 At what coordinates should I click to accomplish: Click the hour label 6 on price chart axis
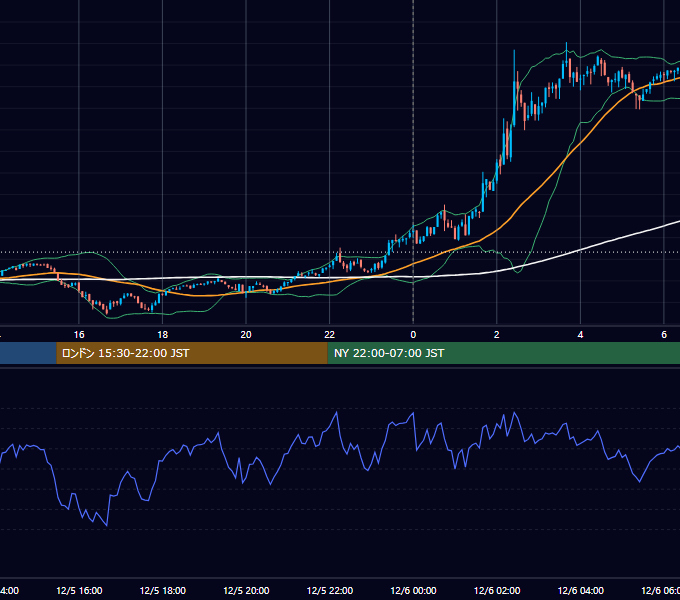point(664,335)
